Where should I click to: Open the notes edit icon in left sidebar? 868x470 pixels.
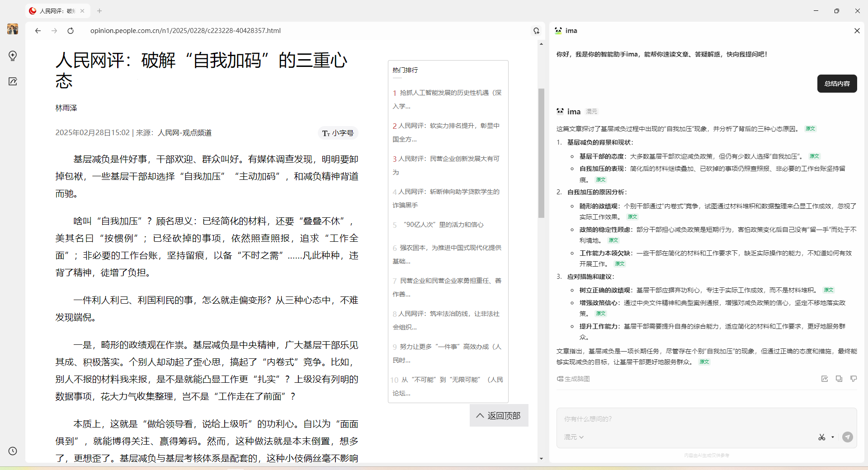(x=13, y=81)
